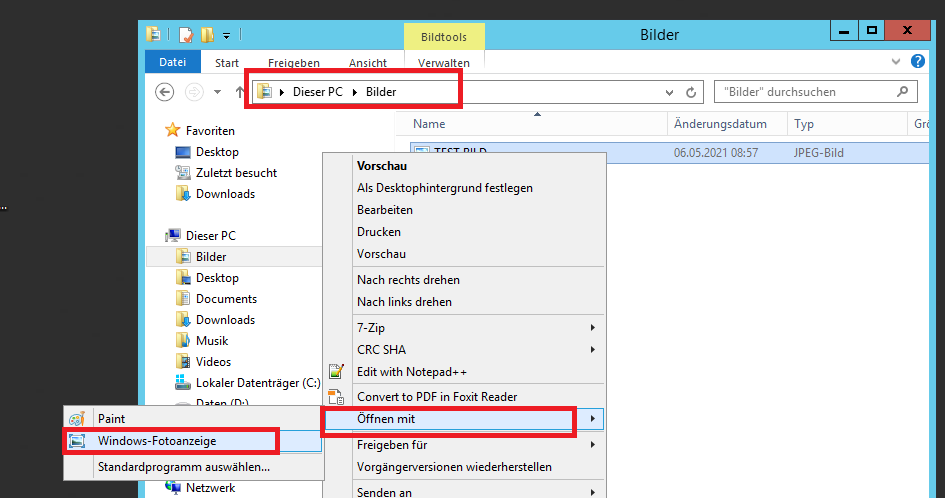Expand the 7-Zip submenu
945x498 pixels.
tap(592, 328)
